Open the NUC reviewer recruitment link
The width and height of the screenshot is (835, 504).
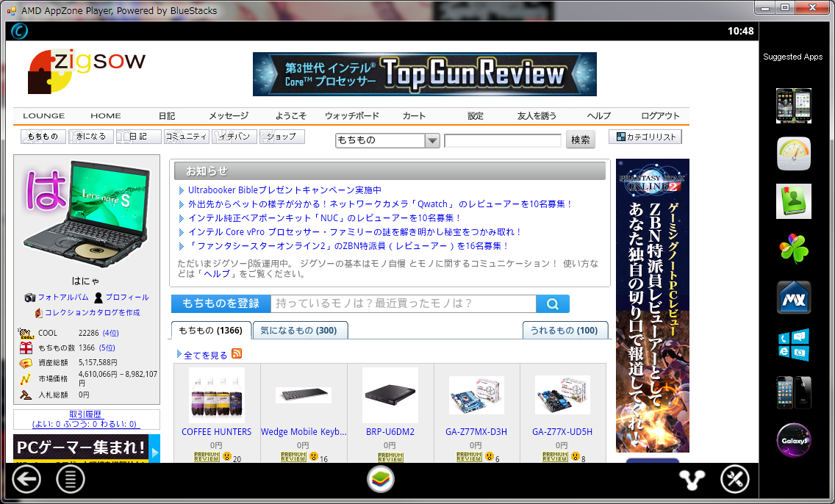pyautogui.click(x=325, y=217)
